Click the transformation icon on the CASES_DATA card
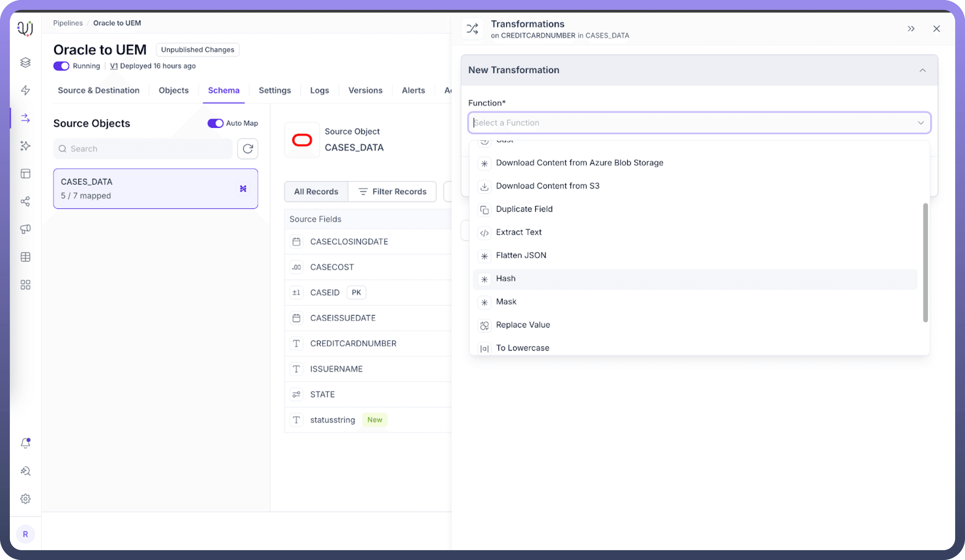Viewport: 965px width, 560px height. 243,189
